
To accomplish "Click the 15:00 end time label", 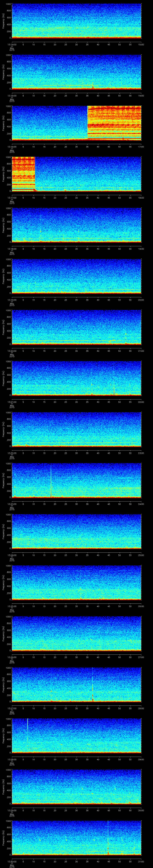I will tap(141, 44).
